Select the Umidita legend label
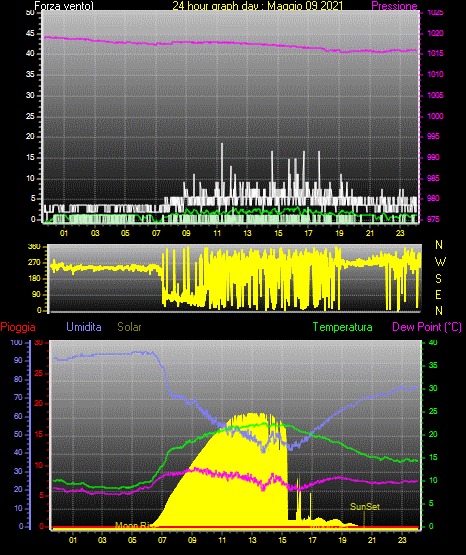This screenshot has width=466, height=555. click(x=84, y=327)
